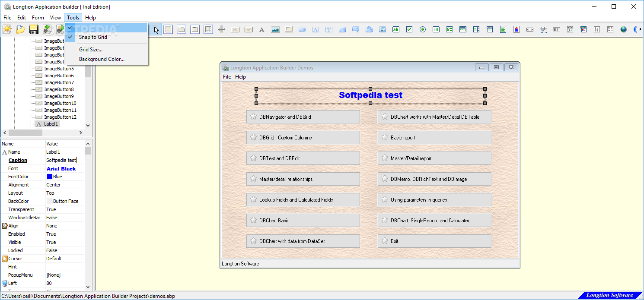Click the Exit button on form
Screen dimensions: 644x300
click(x=434, y=241)
